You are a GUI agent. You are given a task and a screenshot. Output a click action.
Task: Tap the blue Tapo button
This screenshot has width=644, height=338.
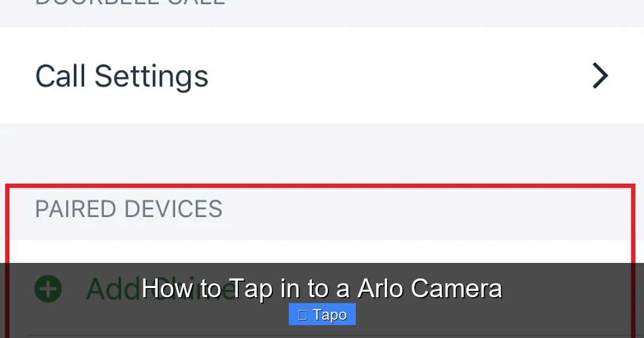(322, 314)
